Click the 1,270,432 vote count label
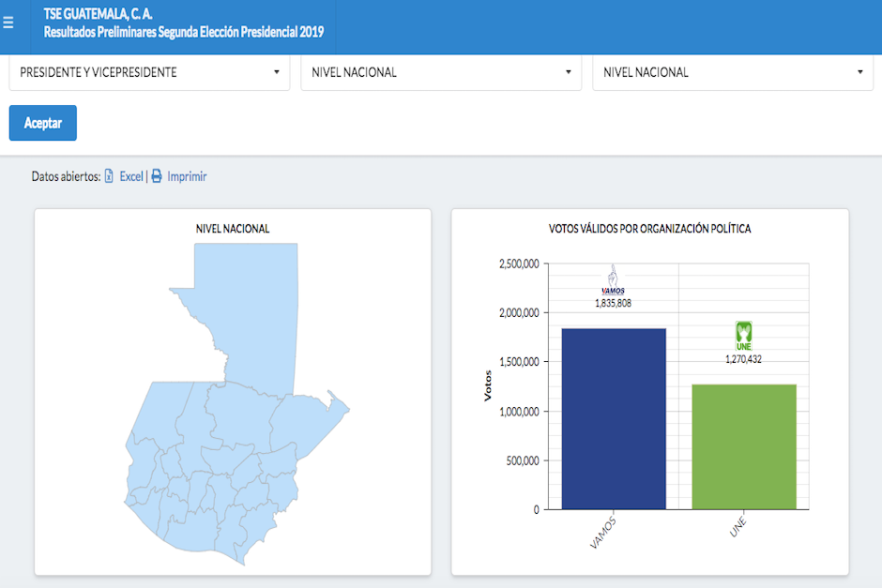882x588 pixels. click(743, 358)
